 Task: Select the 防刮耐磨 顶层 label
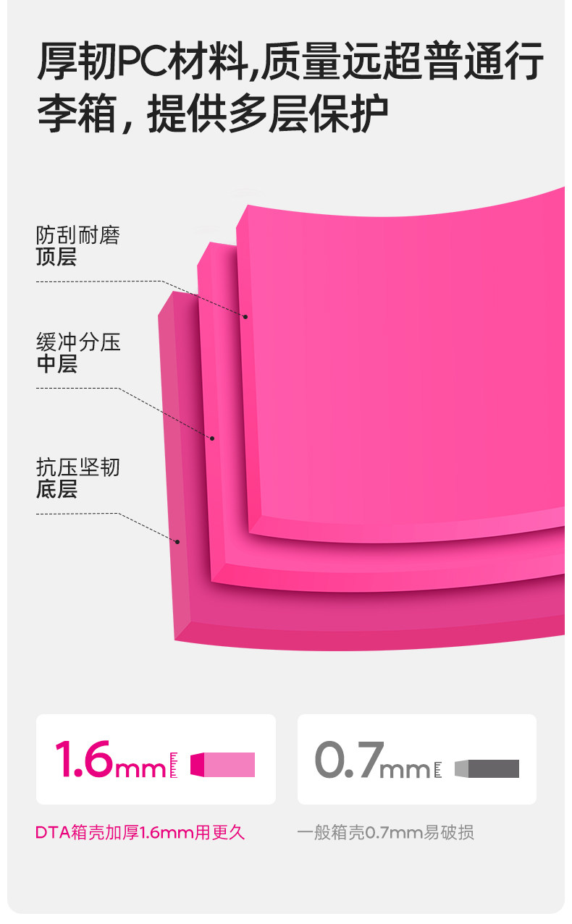pyautogui.click(x=77, y=246)
